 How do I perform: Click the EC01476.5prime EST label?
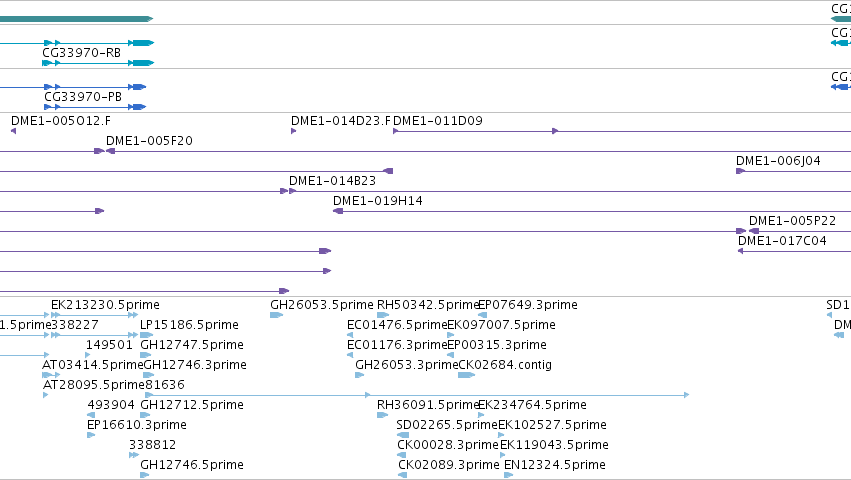(x=397, y=325)
